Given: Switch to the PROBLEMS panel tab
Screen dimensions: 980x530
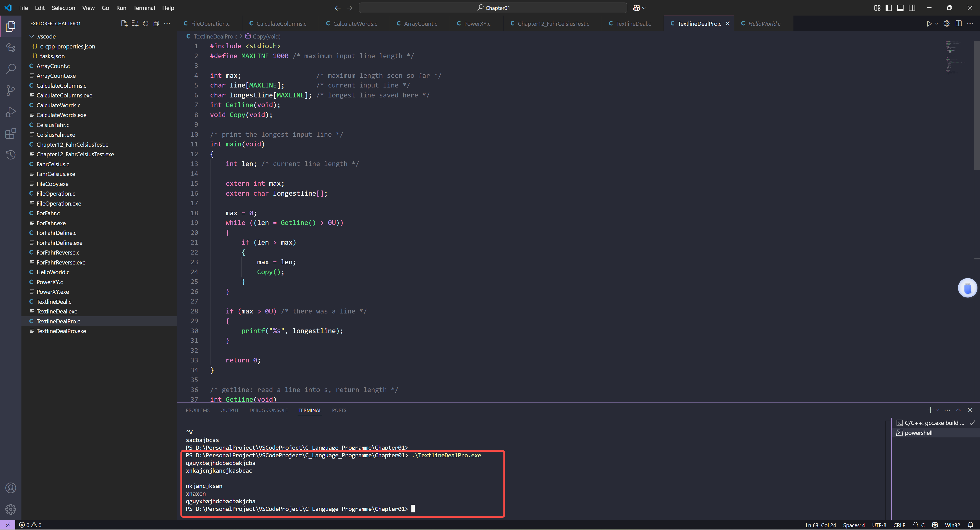Looking at the screenshot, I should (198, 410).
